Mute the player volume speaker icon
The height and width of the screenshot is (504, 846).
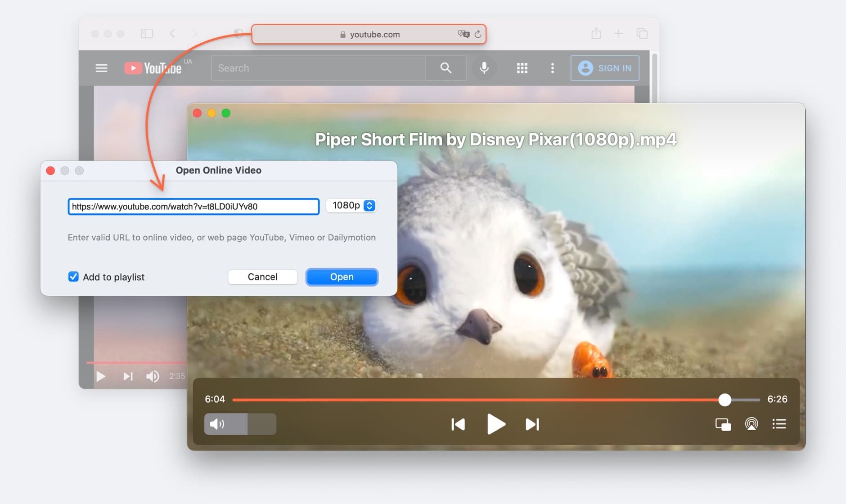click(x=217, y=424)
